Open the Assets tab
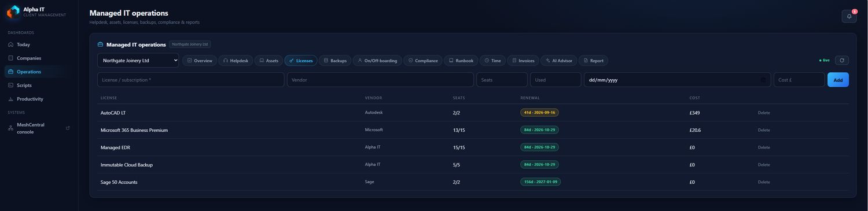This screenshot has height=211, width=868. (x=269, y=60)
